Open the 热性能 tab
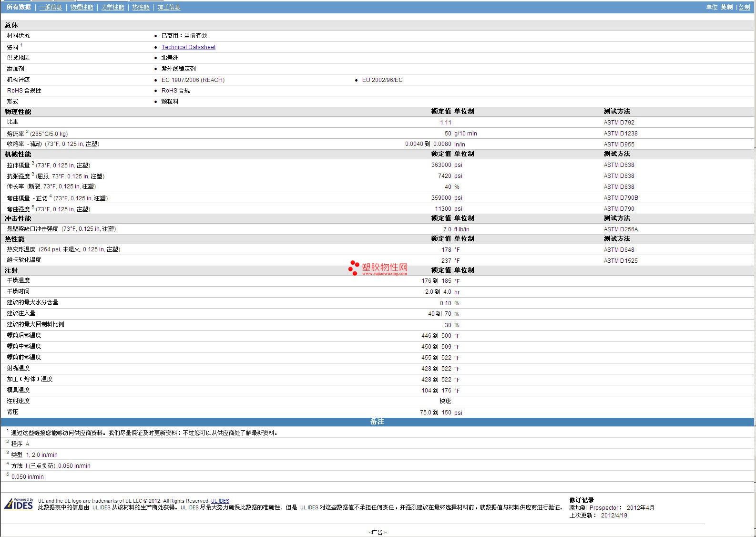This screenshot has width=756, height=537. (141, 7)
